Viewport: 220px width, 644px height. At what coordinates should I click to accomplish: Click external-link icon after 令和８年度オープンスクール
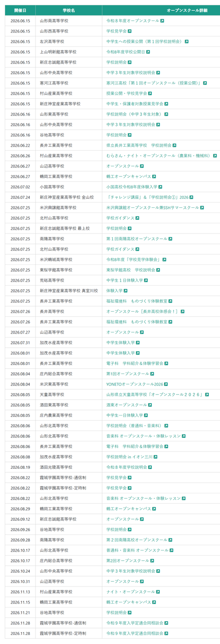[x=162, y=21]
